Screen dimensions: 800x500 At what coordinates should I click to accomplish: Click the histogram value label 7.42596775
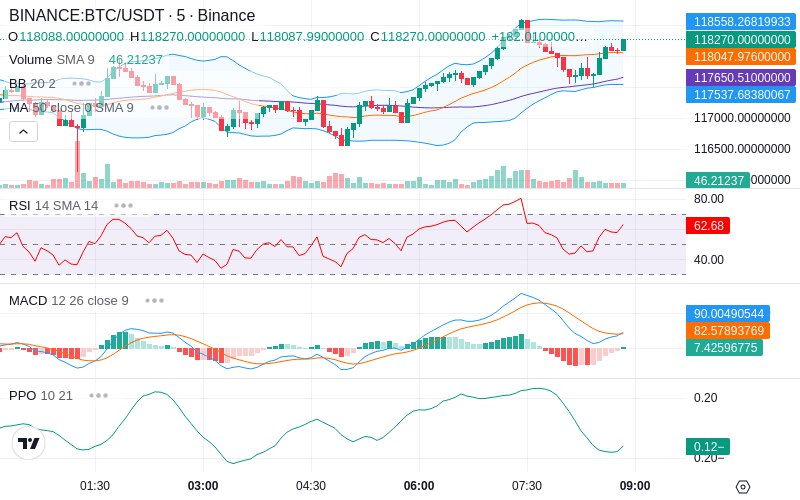pos(724,347)
